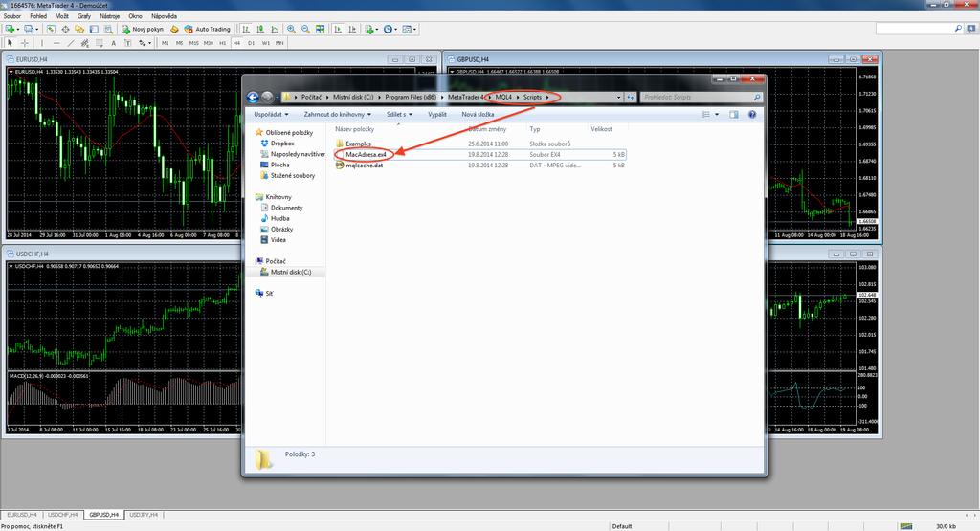Screen dimensions: 980x531
Task: Click the zoom in magnifier icon
Action: point(291,29)
